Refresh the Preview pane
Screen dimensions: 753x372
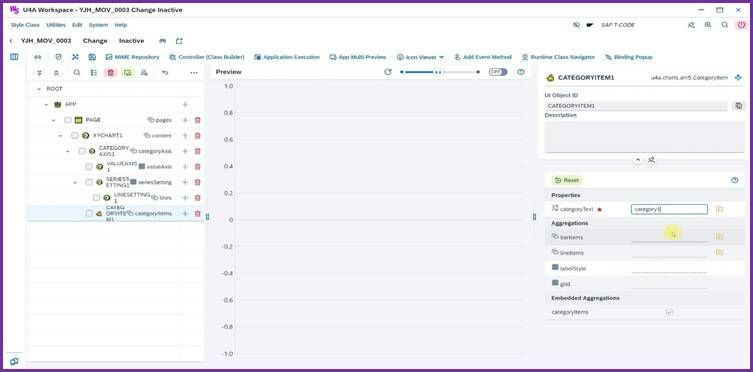(388, 72)
